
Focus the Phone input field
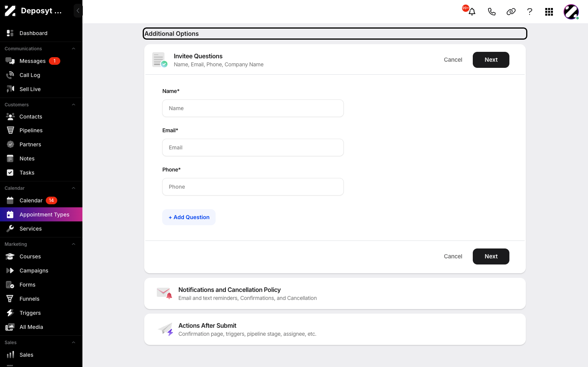click(253, 187)
